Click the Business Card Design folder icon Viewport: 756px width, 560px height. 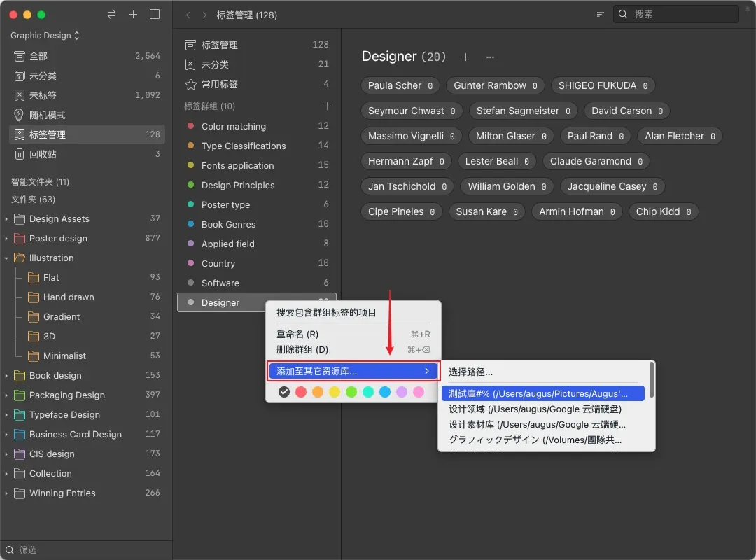pos(20,435)
